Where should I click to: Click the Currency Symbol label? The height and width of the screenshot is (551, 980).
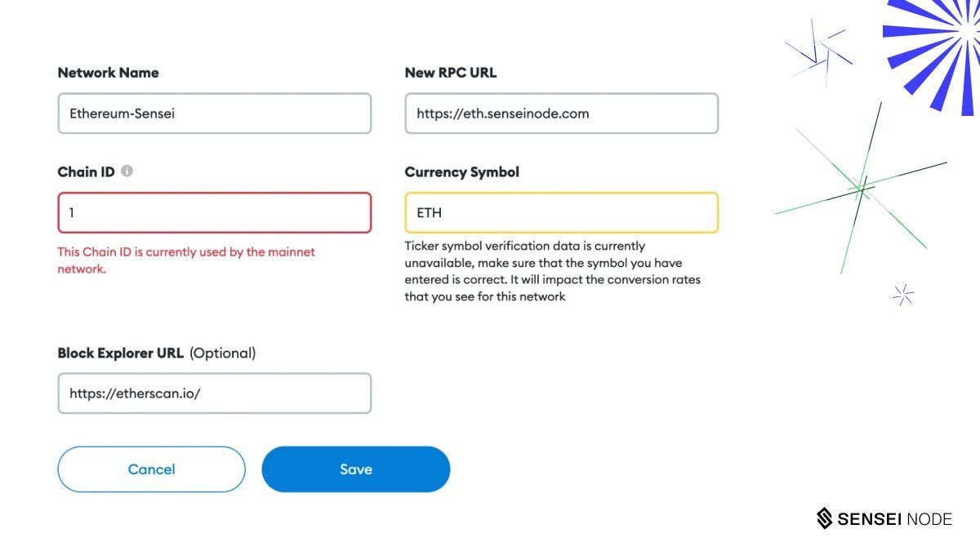tap(462, 172)
